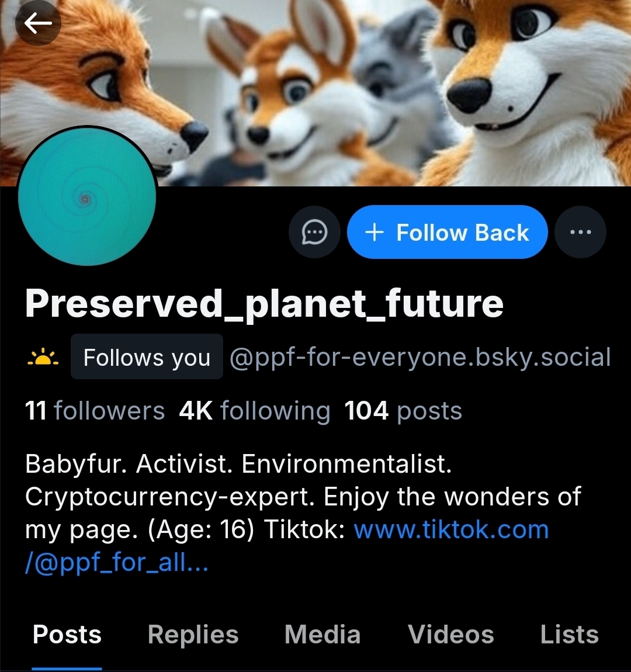Switch to the Posts tab
631x672 pixels.
coord(67,635)
